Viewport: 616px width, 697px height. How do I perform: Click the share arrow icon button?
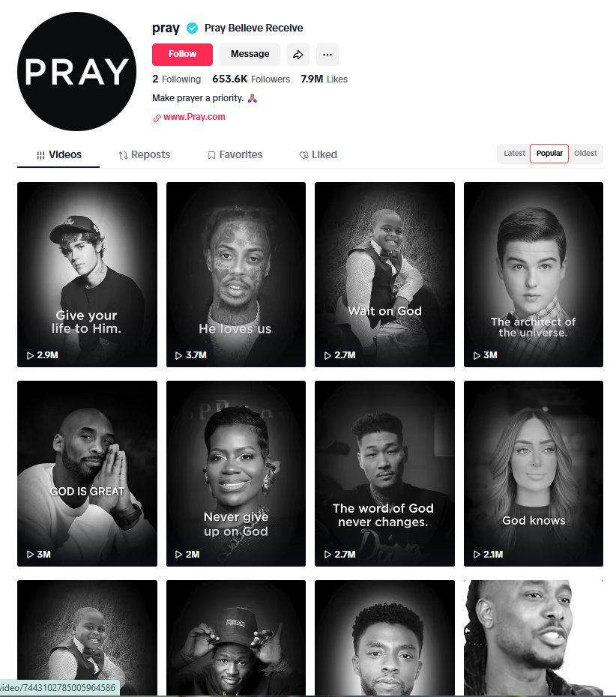[298, 55]
